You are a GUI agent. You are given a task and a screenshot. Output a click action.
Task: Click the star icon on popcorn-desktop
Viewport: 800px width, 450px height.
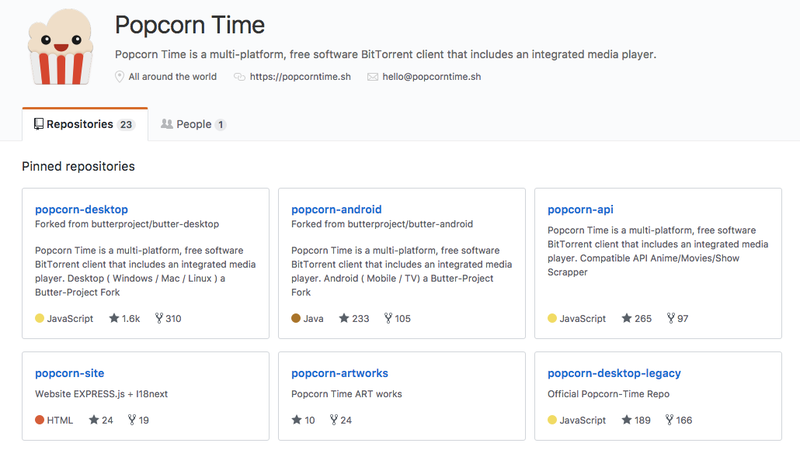(114, 318)
